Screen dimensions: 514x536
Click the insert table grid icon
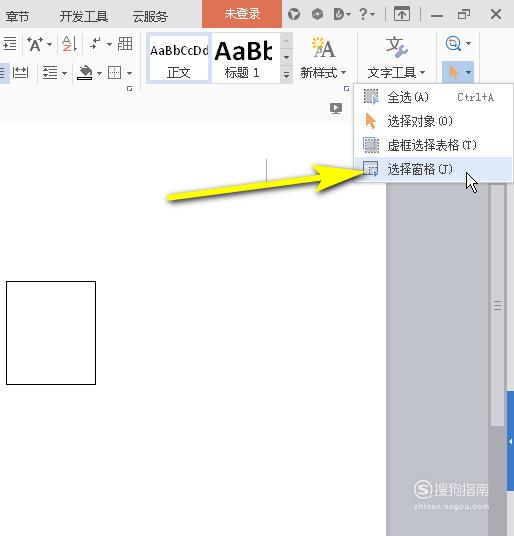125,44
